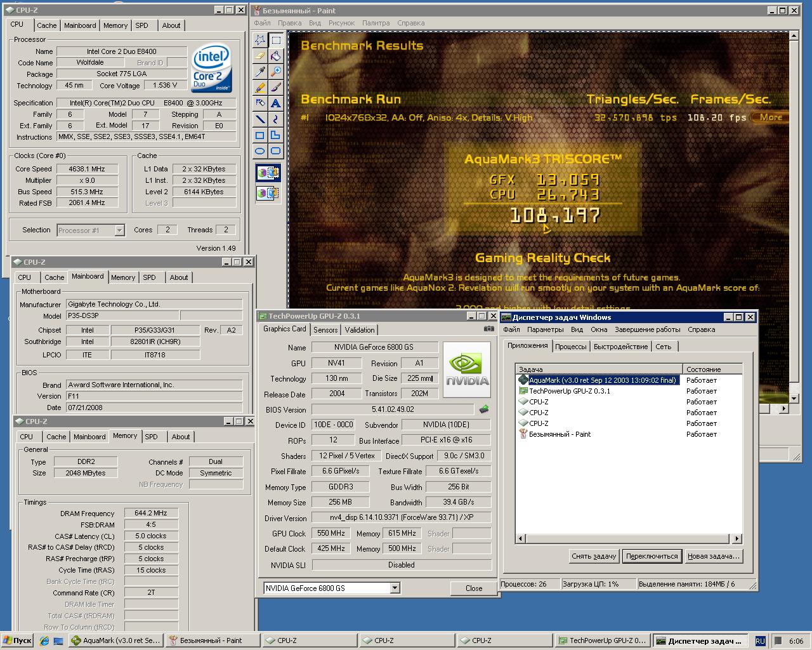Pick the Rectangle shape tool
The width and height of the screenshot is (812, 650).
point(260,135)
